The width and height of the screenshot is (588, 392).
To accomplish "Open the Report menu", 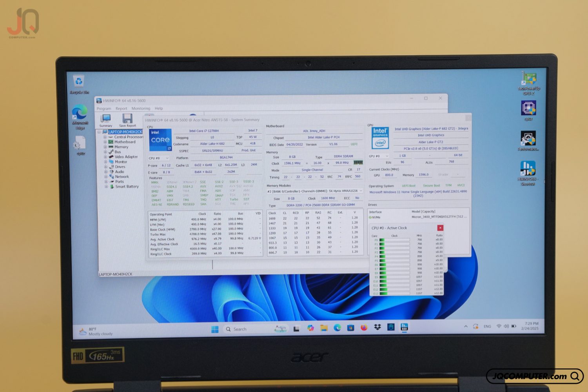I will (121, 109).
